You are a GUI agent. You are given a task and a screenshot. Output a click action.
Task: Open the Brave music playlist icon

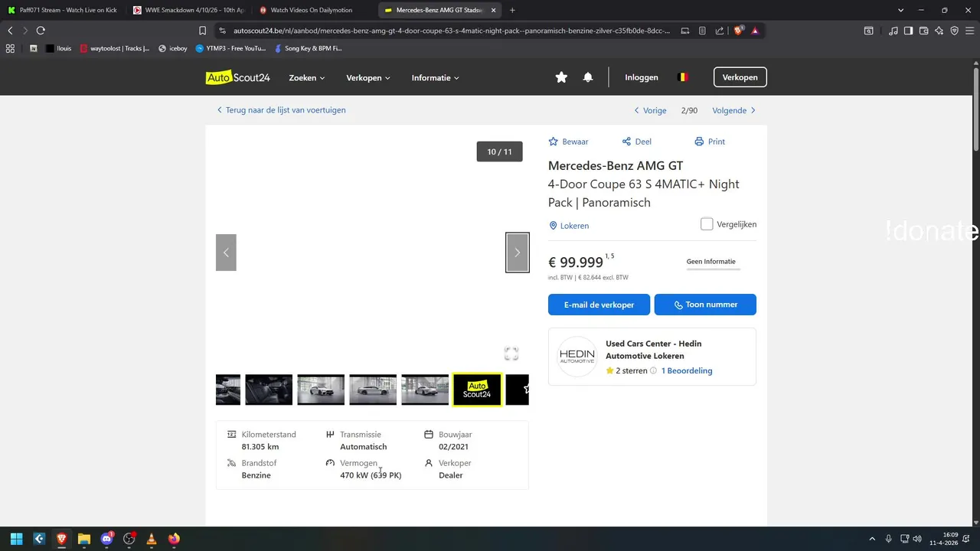893,31
